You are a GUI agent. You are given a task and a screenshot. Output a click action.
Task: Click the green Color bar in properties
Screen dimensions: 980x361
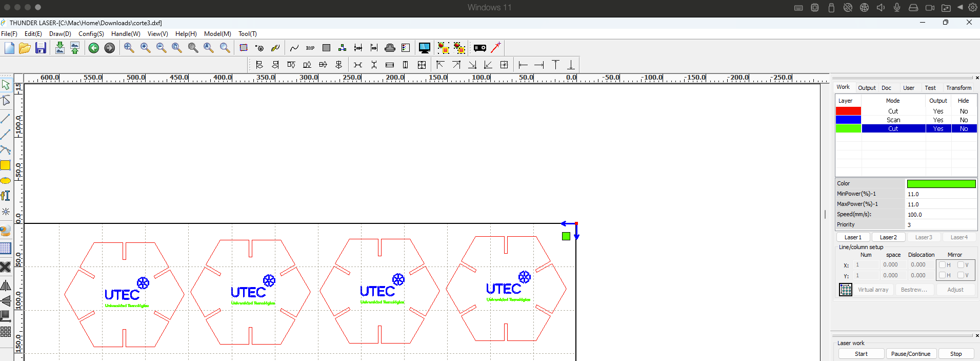941,183
